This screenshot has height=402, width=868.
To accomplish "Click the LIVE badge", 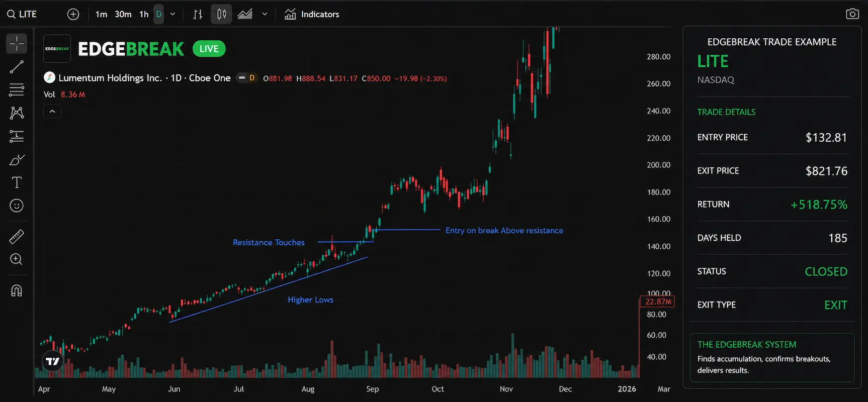I will [x=209, y=49].
